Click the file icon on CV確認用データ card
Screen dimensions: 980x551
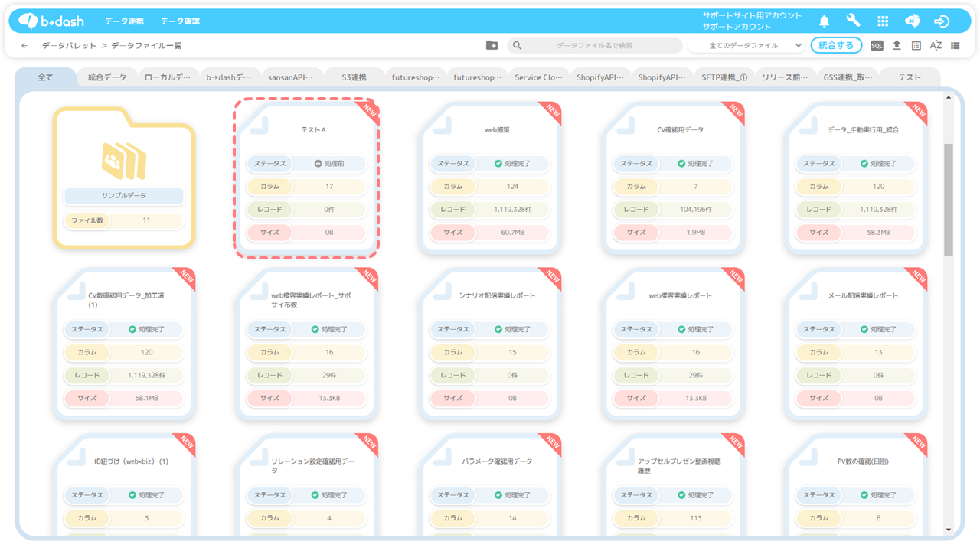pos(626,126)
